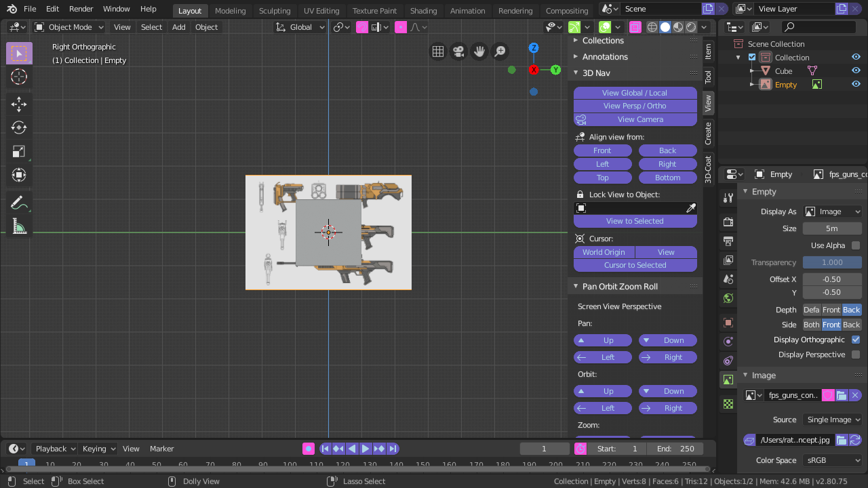Toggle snapping magnet
Screen dimensions: 868x488
tap(362, 27)
